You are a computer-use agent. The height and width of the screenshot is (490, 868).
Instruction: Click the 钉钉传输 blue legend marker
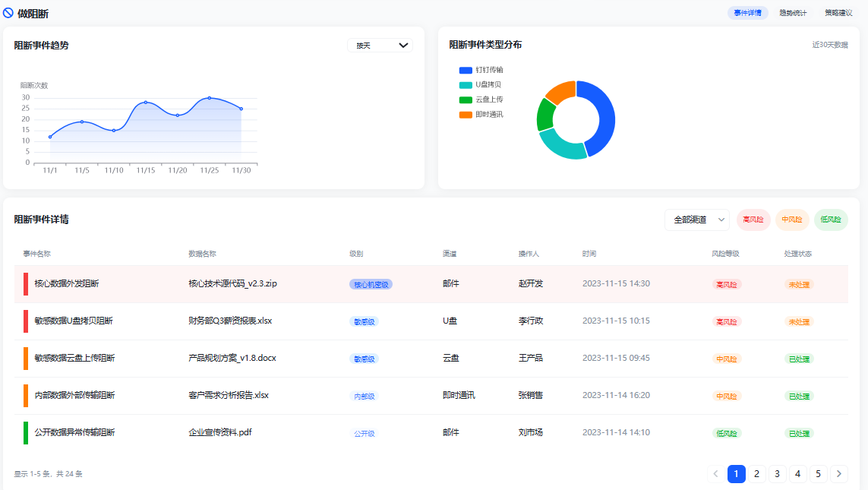(464, 70)
